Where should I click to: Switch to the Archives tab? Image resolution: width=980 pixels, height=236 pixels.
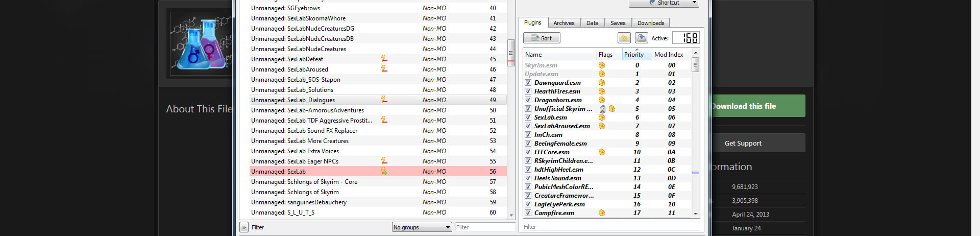click(x=564, y=23)
